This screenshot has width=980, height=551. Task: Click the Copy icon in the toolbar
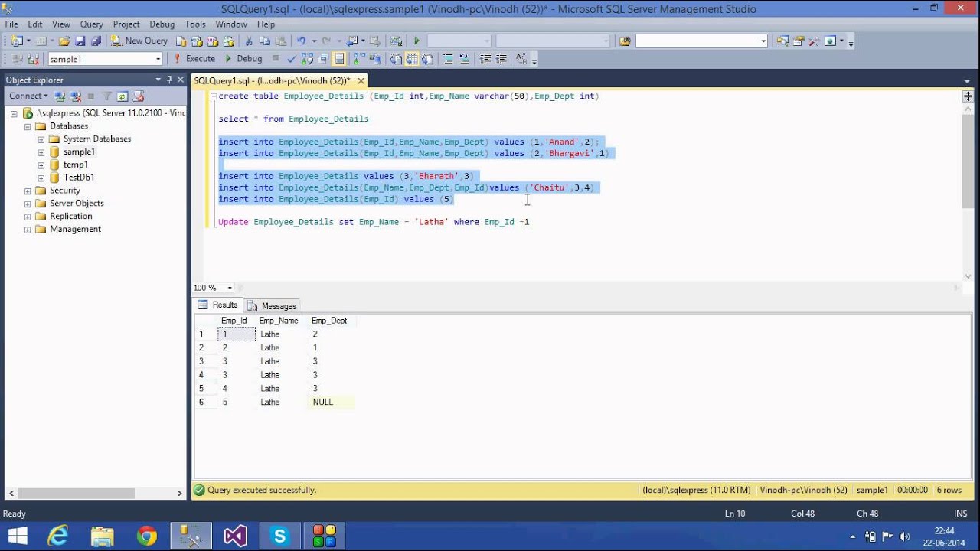(264, 41)
